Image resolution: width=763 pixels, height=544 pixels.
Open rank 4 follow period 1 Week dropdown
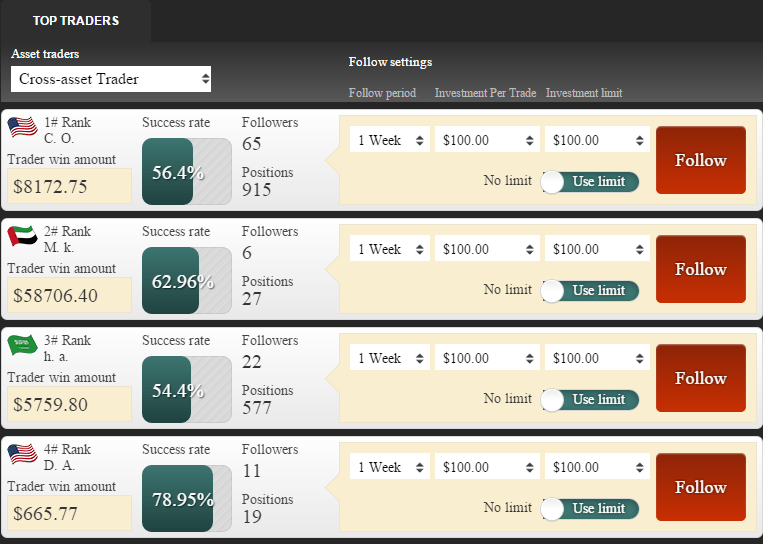coord(389,467)
